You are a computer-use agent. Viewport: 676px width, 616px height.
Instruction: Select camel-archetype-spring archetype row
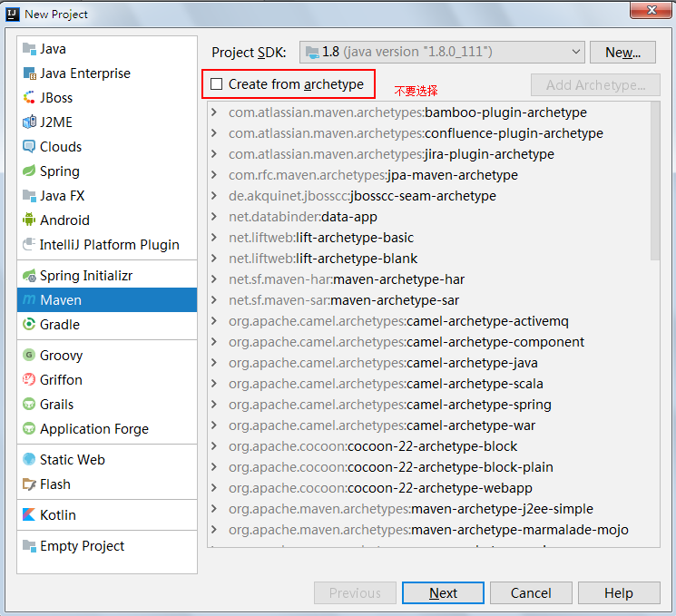[x=434, y=405]
